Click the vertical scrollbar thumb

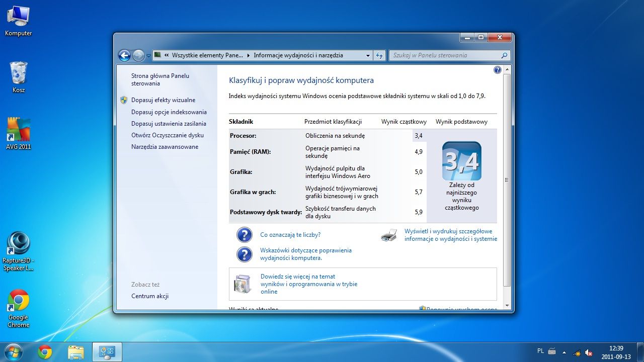point(507,179)
